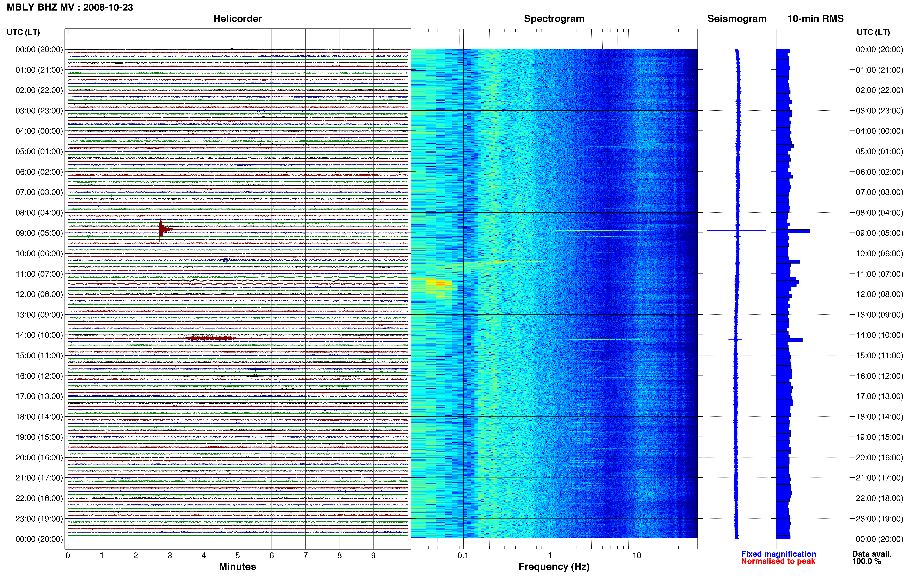
Task: Click RMS-side time label '06:00 (02:00)'
Action: coord(879,172)
